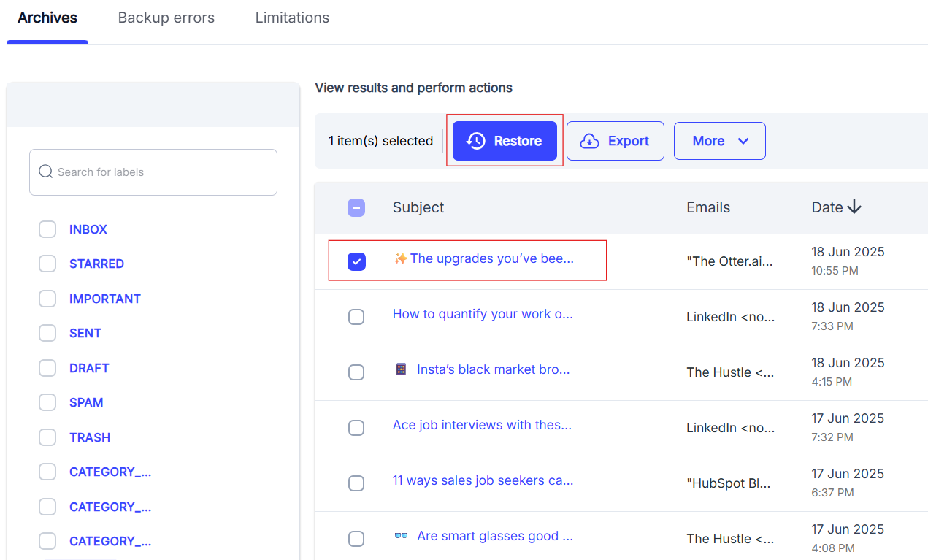928x560 pixels.
Task: Check the IMPORTANT label checkbox
Action: tap(47, 299)
